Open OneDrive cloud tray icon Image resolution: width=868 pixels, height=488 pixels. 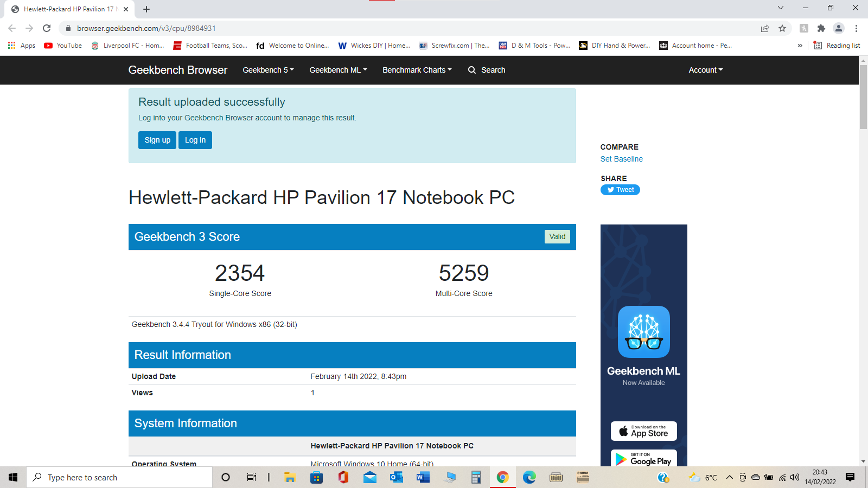coord(756,477)
